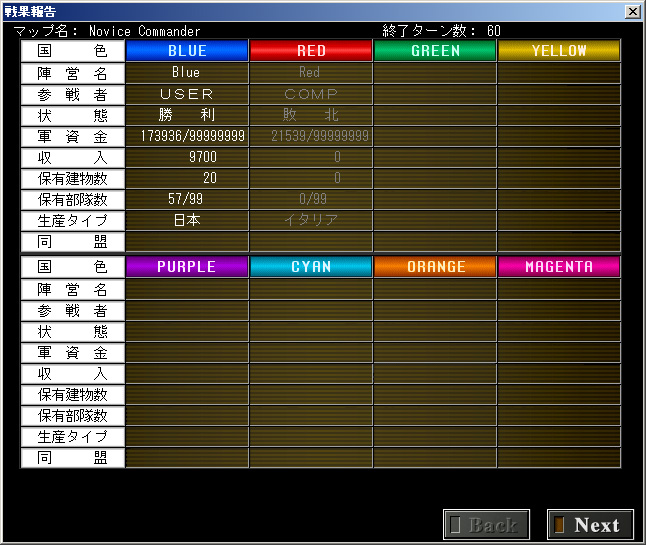
Task: Click Blue's unit count 57/99
Action: [x=187, y=199]
